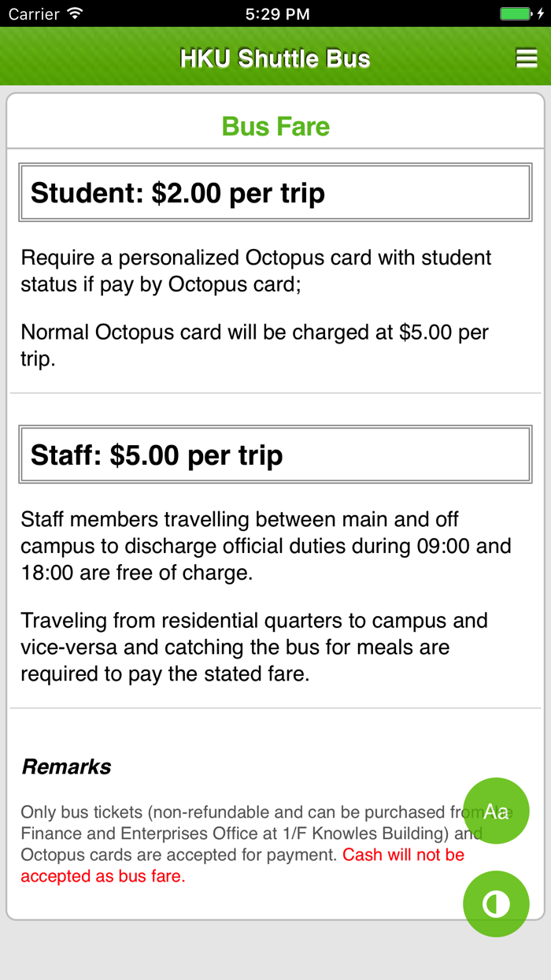Click the Wi-Fi icon in status bar

[75, 13]
